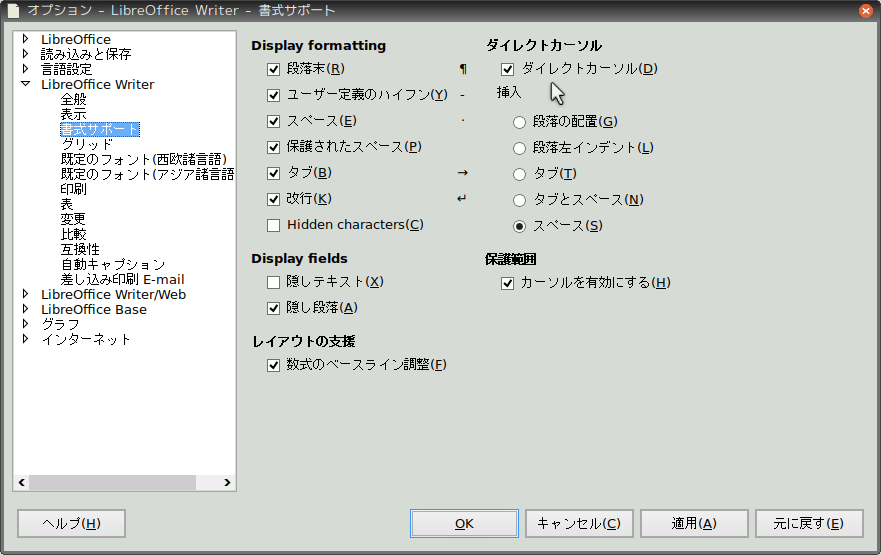Open the 表 options page

tap(67, 204)
